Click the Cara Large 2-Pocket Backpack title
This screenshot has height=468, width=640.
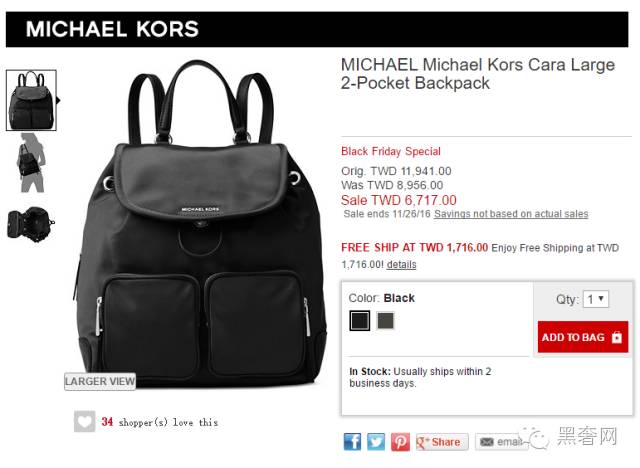pos(478,74)
